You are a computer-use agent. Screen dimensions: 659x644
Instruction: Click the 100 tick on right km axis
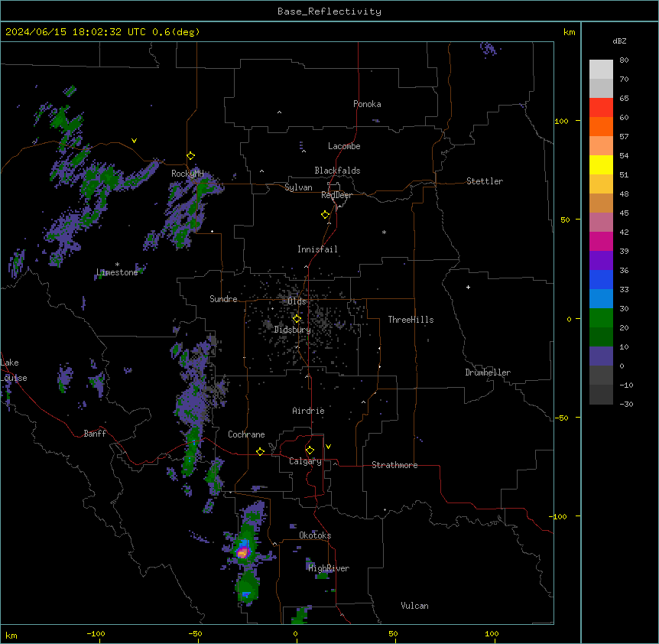[x=561, y=121]
